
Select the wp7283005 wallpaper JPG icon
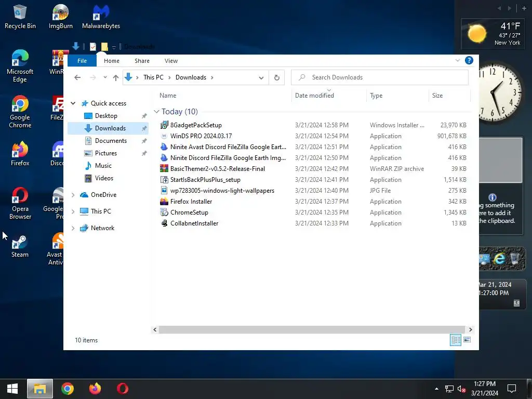(164, 190)
